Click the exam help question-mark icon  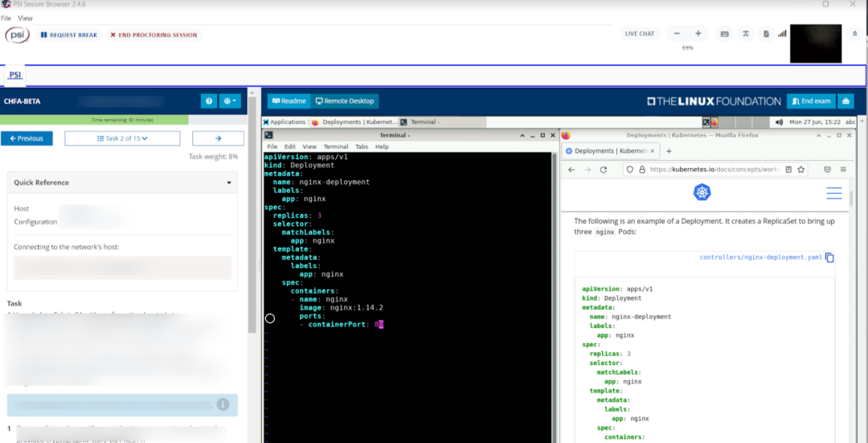(209, 101)
